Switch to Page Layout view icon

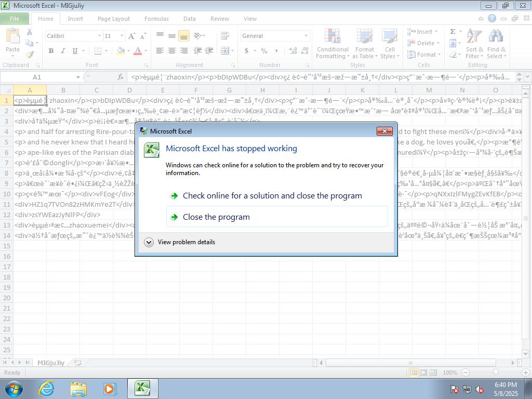(423, 373)
